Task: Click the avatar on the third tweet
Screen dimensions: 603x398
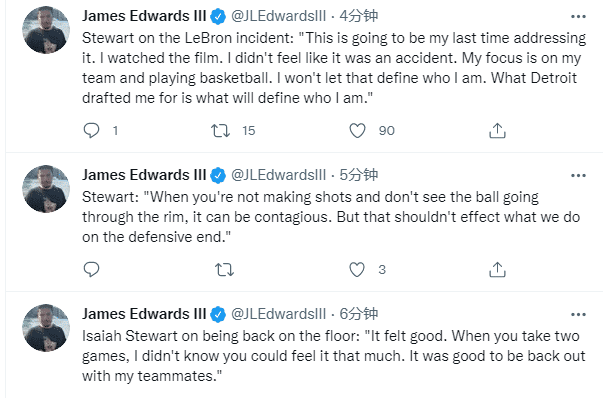Action: 46,328
